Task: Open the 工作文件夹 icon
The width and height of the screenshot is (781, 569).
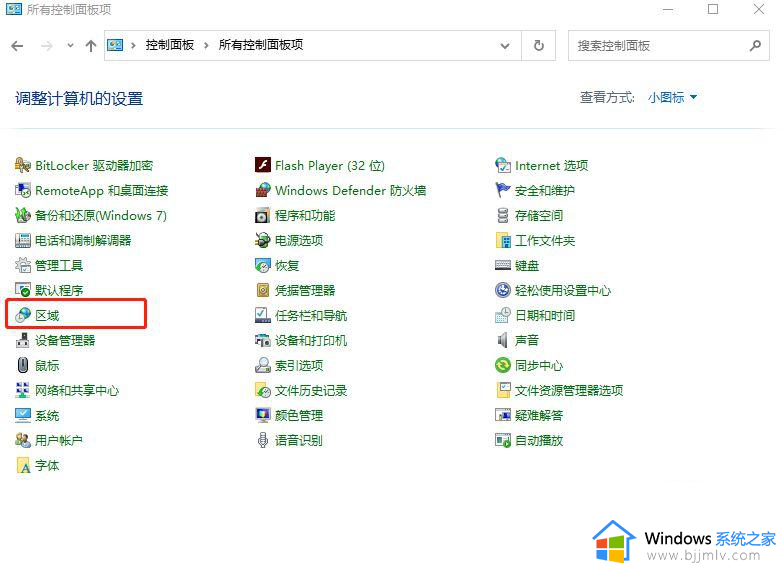Action: [503, 240]
